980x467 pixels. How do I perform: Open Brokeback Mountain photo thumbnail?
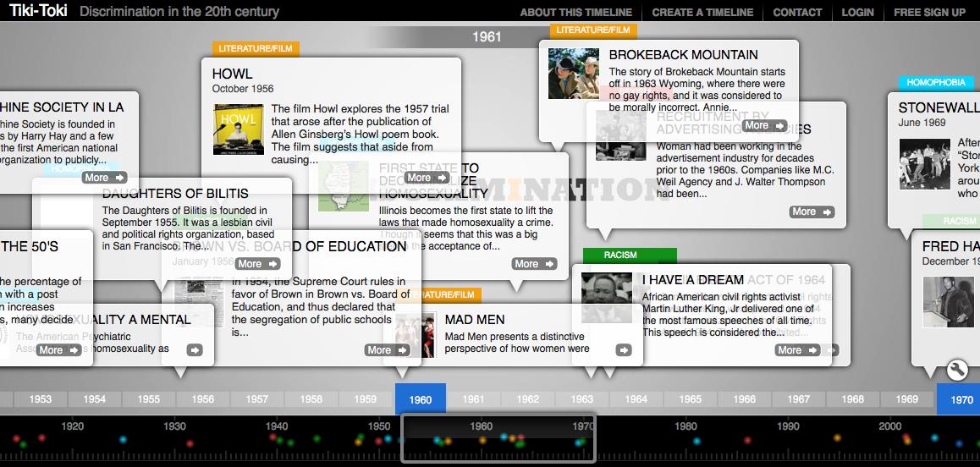(574, 74)
